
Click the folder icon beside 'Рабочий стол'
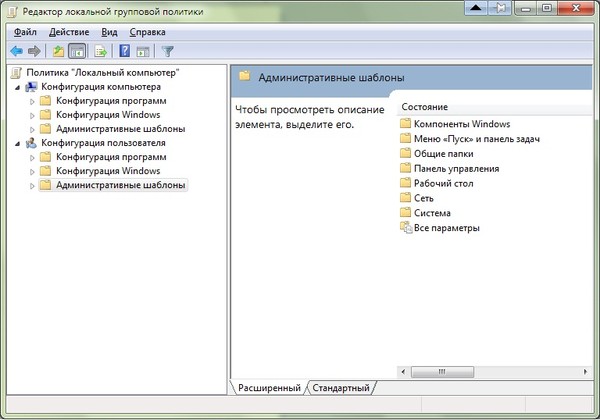[x=405, y=183]
